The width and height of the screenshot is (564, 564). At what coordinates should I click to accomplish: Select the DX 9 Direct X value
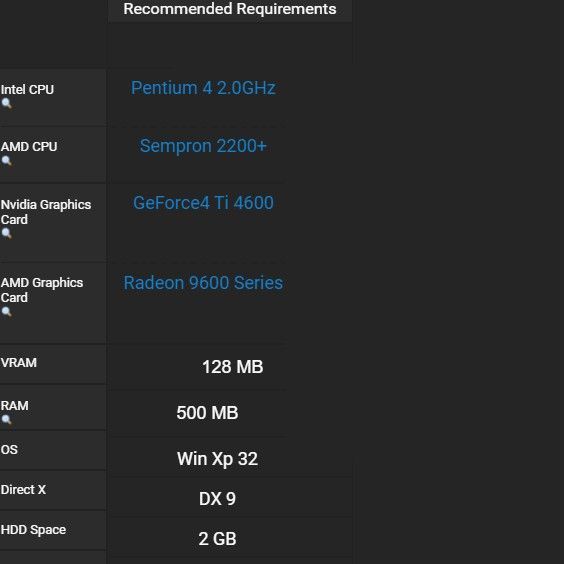tap(217, 499)
